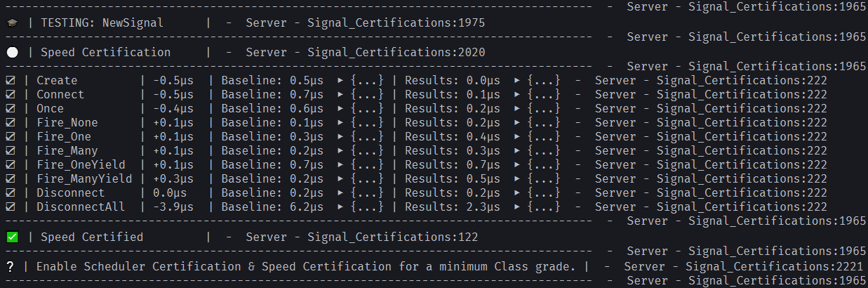
Task: Click the white circle icon beside Speed Certification
Action: [12, 53]
